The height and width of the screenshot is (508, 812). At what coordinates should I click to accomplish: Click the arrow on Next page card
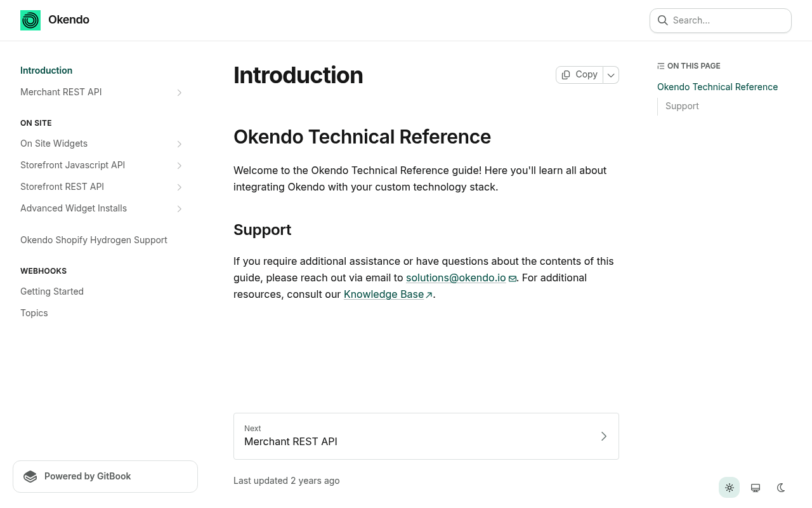click(x=604, y=436)
